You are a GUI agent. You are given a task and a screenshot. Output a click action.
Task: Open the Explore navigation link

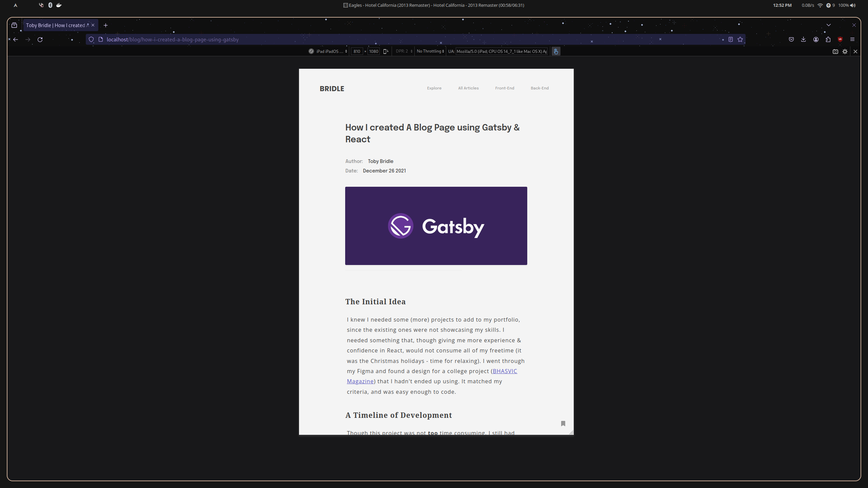click(434, 88)
